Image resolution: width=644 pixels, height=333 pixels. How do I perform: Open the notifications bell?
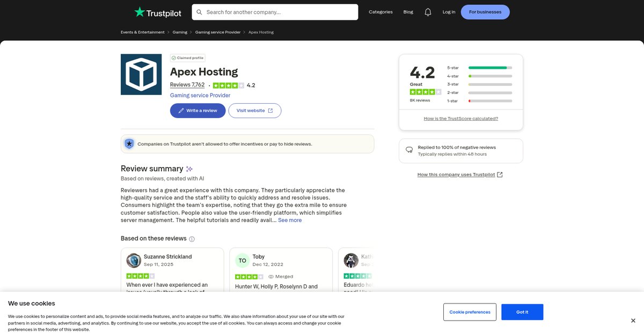428,12
